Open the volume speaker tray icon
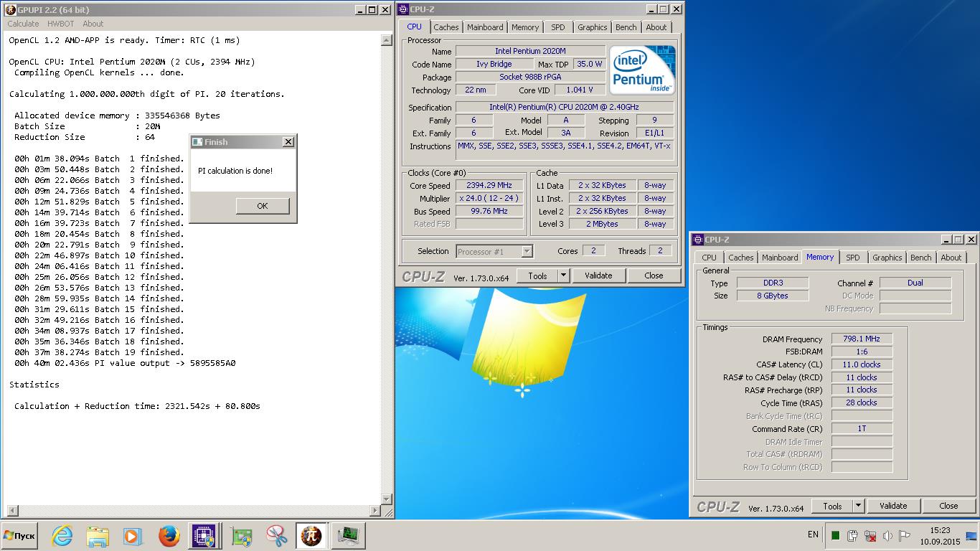 click(887, 535)
